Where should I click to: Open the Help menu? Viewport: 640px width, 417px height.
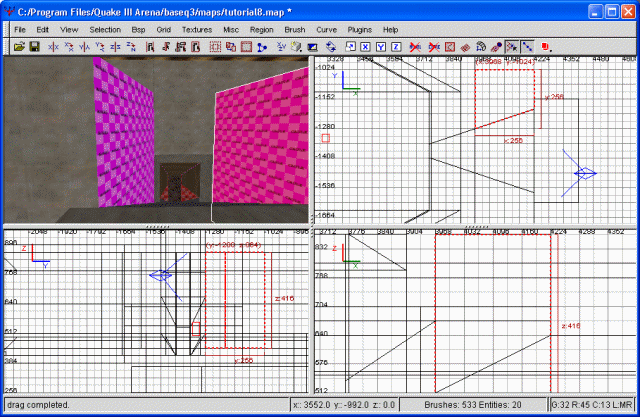click(390, 30)
